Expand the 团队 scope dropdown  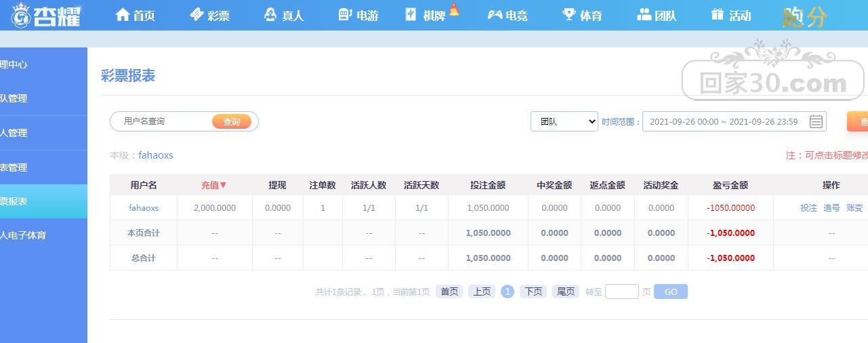tap(564, 121)
